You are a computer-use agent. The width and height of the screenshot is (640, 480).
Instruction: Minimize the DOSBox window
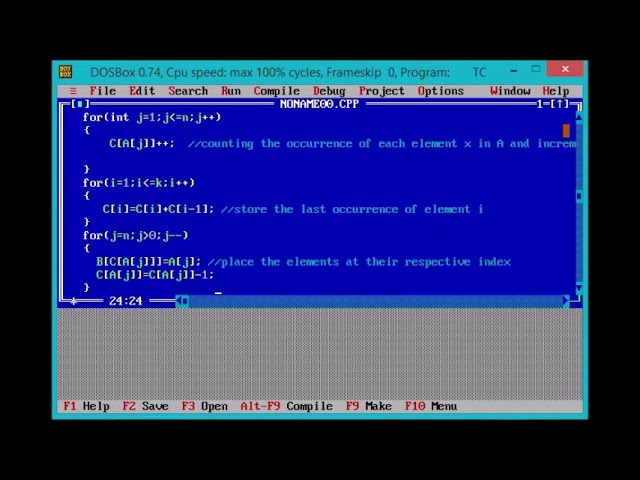click(x=514, y=70)
